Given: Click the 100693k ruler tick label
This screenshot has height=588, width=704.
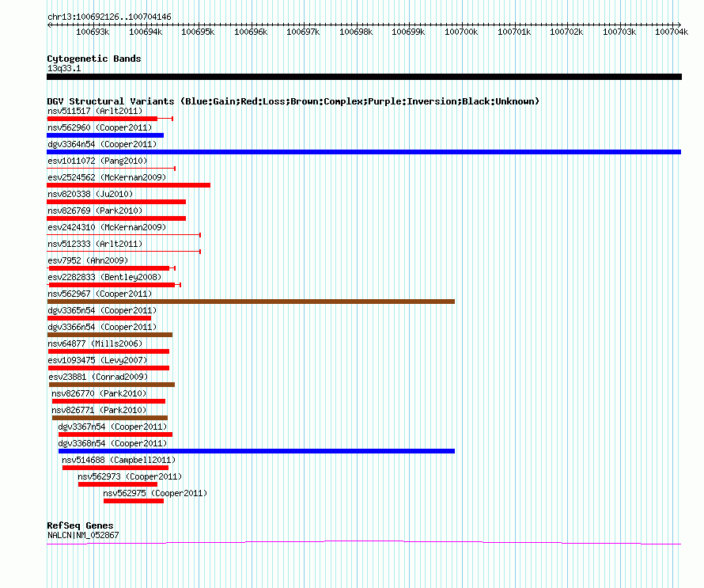Looking at the screenshot, I should tap(93, 32).
